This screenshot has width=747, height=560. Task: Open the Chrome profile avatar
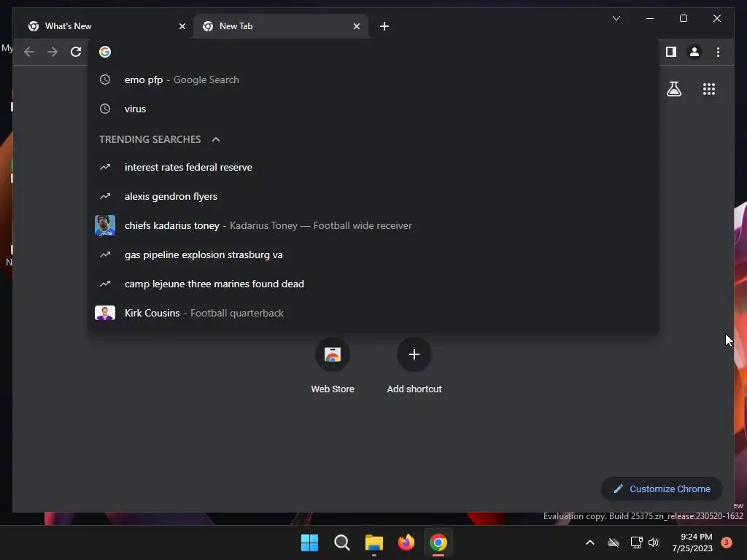tap(694, 52)
